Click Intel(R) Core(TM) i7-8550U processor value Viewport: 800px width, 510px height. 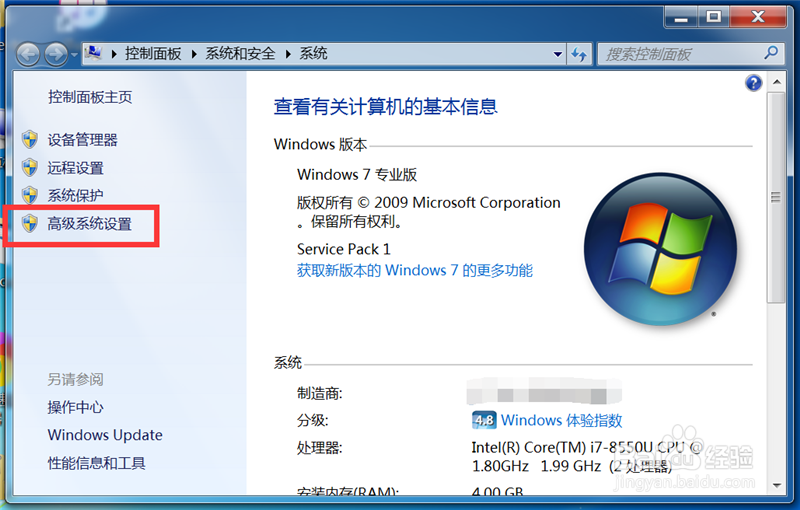[587, 457]
